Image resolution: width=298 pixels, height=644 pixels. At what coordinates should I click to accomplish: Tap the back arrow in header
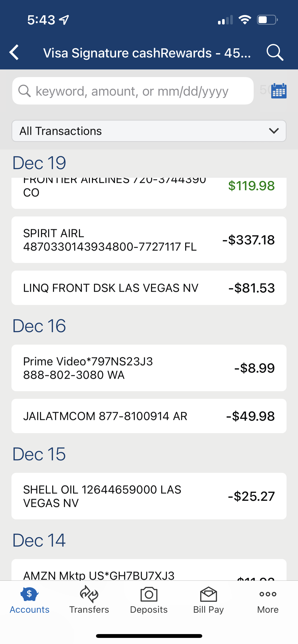[14, 52]
